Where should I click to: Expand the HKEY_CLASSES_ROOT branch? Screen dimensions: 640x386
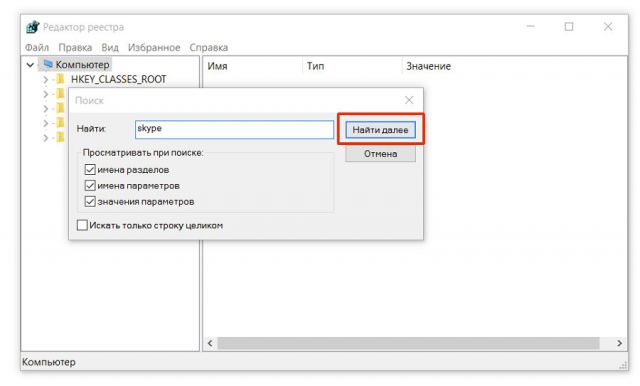click(45, 80)
